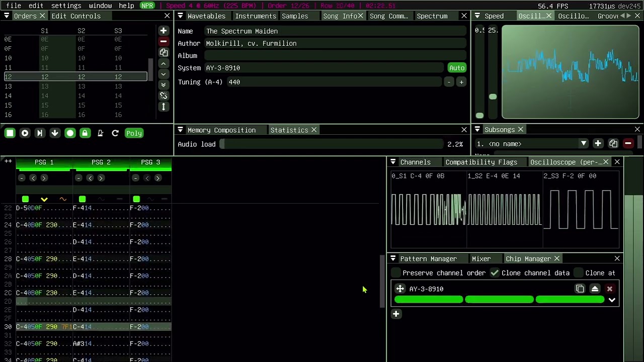Viewport: 644px width, 362px height.
Task: Click the Album input field
Action: point(336,56)
